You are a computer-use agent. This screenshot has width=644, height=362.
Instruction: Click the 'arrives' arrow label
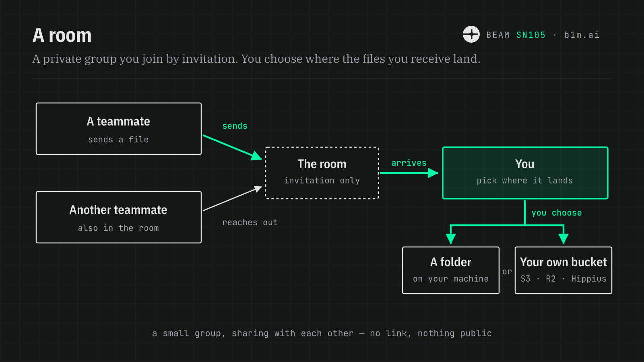409,163
